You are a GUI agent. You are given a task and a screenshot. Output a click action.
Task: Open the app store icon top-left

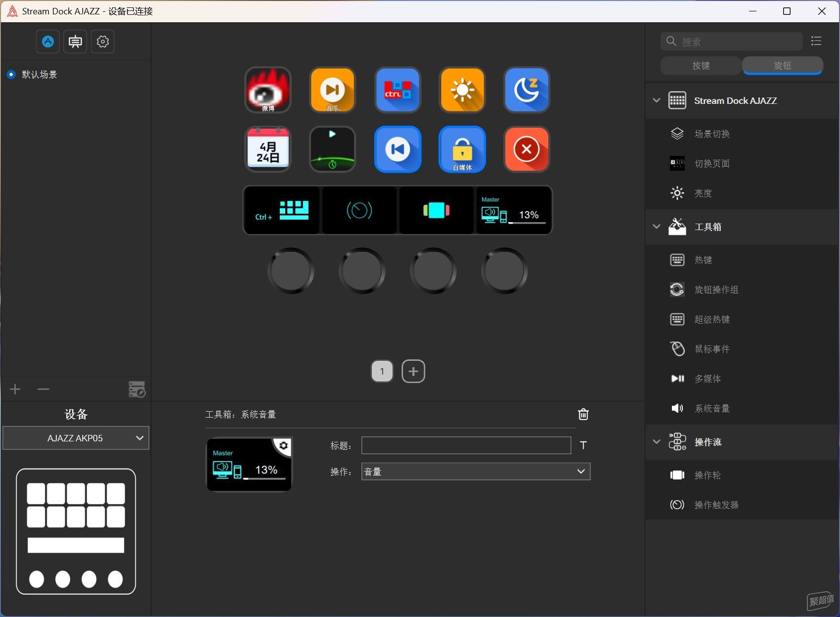click(x=48, y=42)
